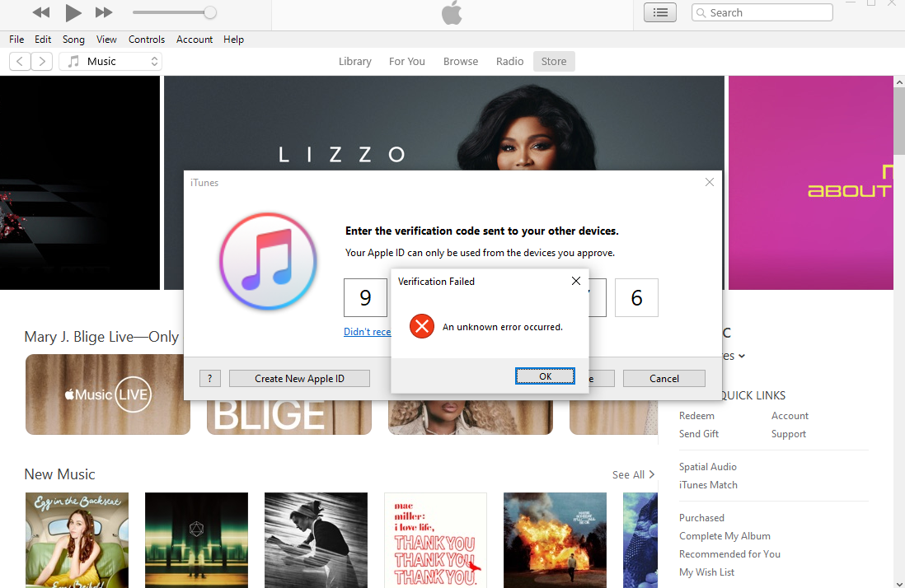The height and width of the screenshot is (588, 905).
Task: Click the iTunes music note logo
Action: click(268, 261)
